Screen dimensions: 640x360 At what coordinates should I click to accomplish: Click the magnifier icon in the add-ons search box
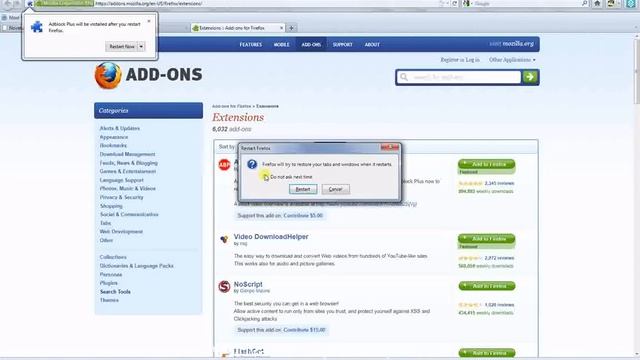tap(404, 77)
